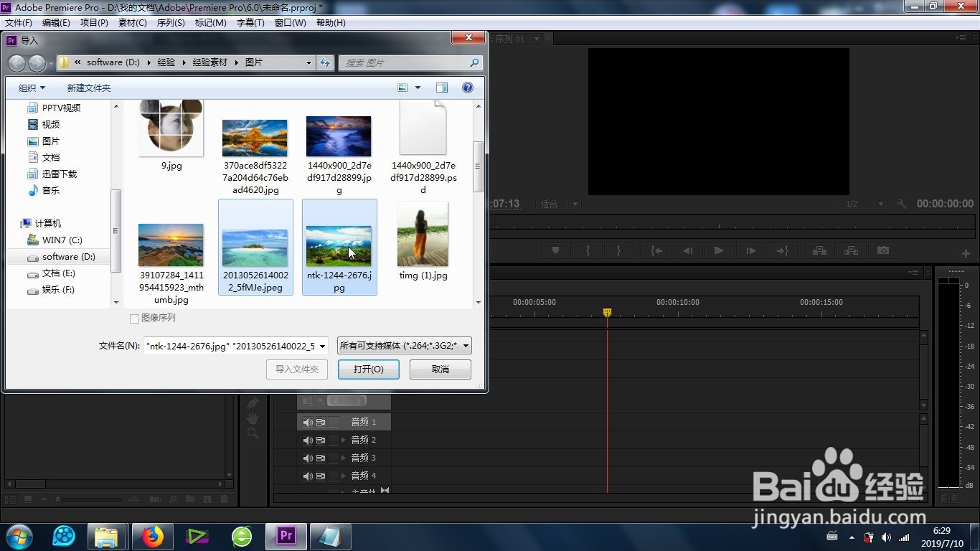The image size is (980, 551).
Task: Step forward one frame in program monitor
Action: pos(750,250)
